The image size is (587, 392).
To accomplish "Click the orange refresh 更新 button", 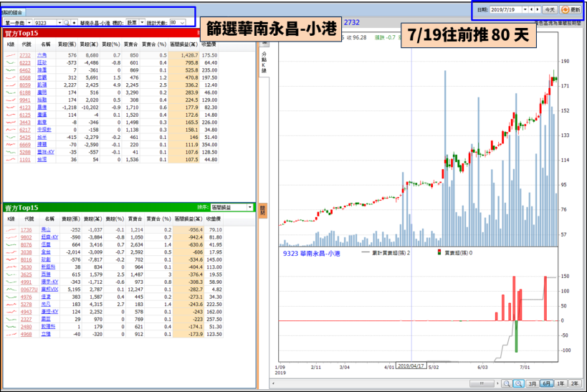I will click(x=571, y=10).
